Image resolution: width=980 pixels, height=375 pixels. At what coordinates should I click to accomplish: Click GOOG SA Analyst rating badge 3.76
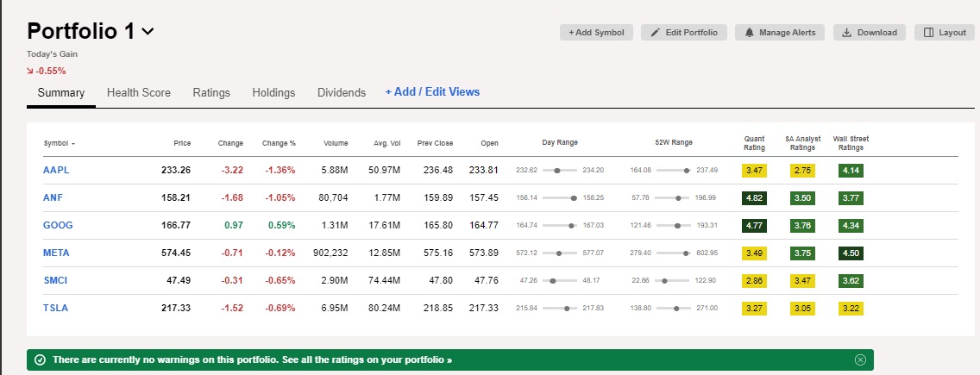pos(802,226)
